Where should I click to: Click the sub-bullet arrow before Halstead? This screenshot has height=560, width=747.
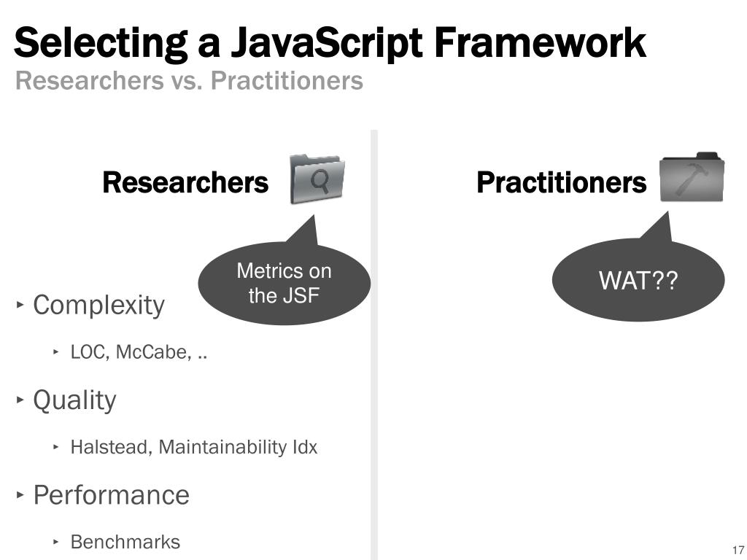point(55,447)
